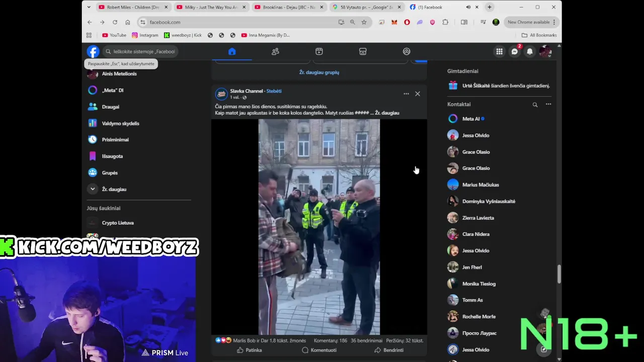Open the weedboyz | Kick bookmark
The image size is (644, 362).
point(183,35)
